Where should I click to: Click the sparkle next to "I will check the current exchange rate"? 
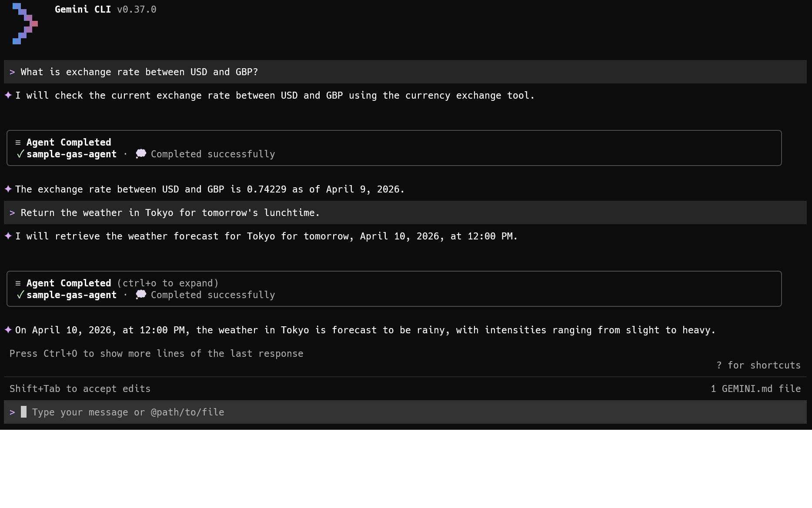[x=8, y=95]
